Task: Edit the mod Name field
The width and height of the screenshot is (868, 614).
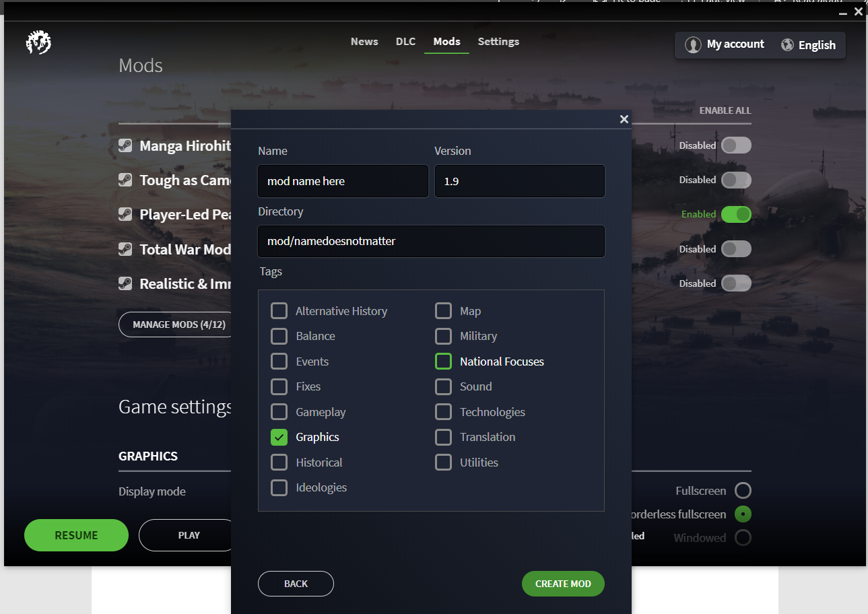Action: pos(343,181)
